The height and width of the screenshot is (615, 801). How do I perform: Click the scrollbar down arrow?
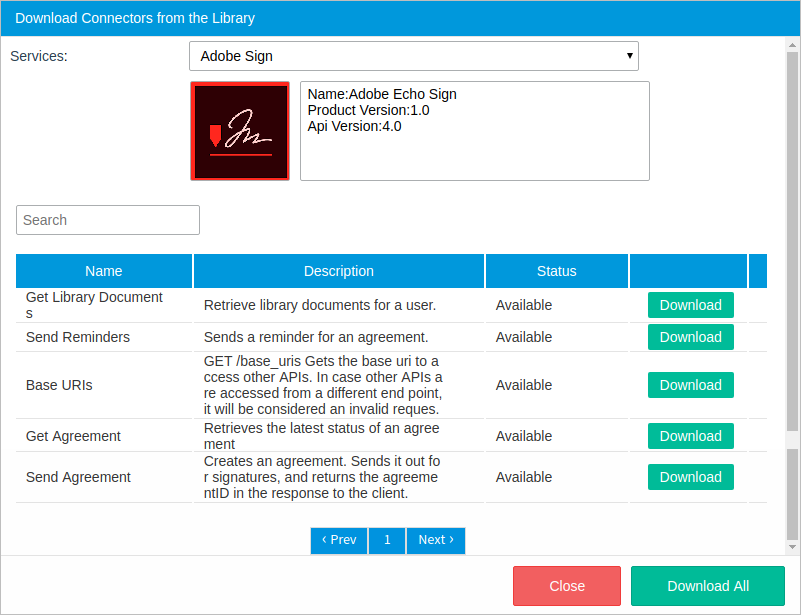coord(792,547)
